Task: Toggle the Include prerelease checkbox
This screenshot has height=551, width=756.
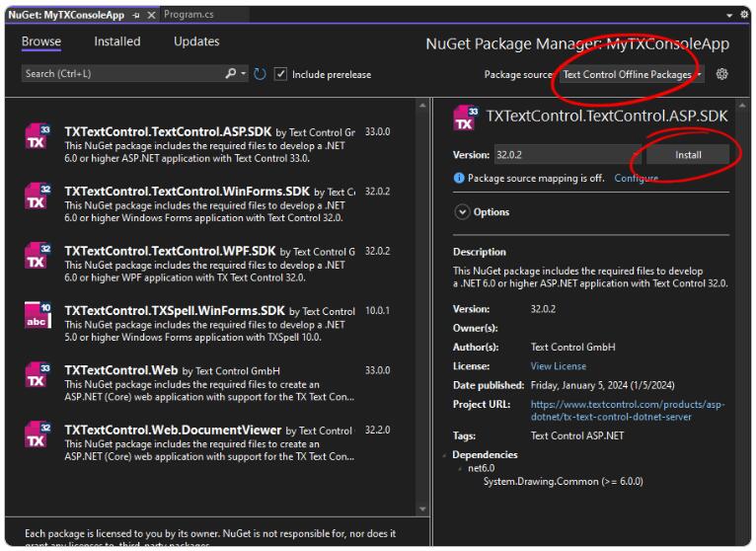Action: [280, 74]
